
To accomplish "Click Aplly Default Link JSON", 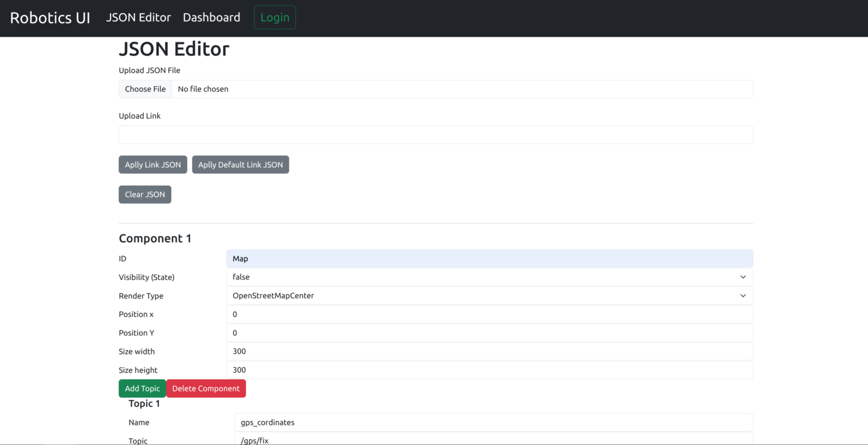I will [x=240, y=164].
